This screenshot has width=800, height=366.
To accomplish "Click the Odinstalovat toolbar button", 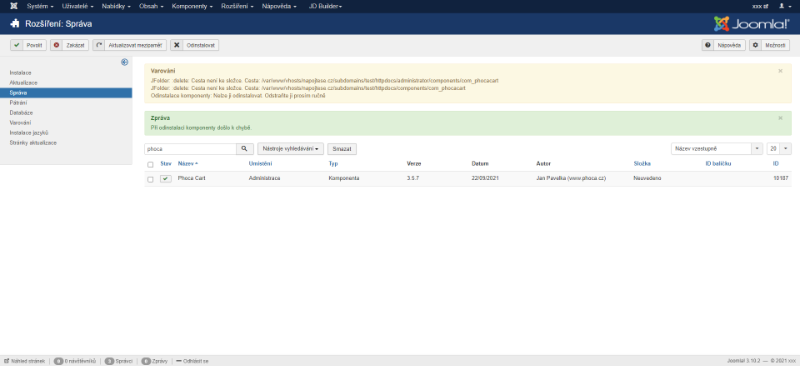I will coord(194,45).
